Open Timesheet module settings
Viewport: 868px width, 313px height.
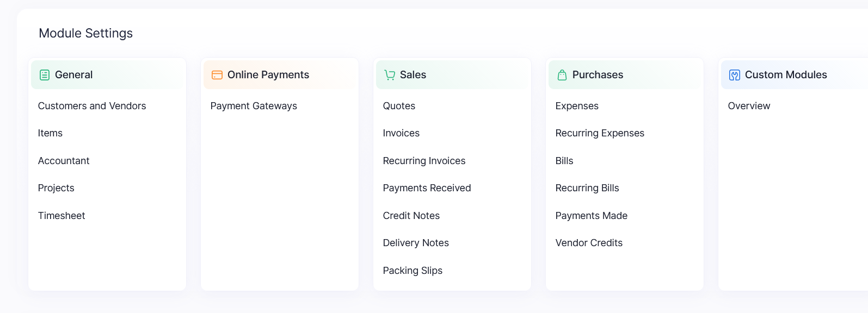[x=61, y=216]
